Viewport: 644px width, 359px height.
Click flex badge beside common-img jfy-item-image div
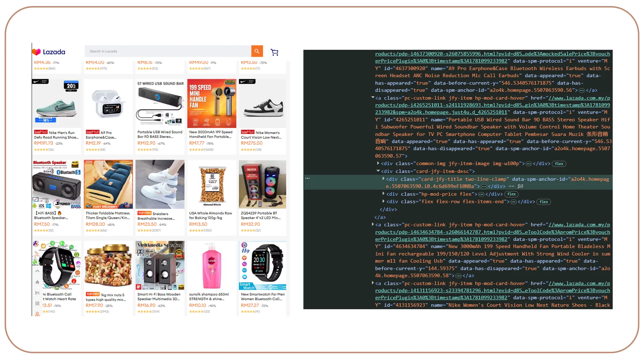[x=559, y=164]
